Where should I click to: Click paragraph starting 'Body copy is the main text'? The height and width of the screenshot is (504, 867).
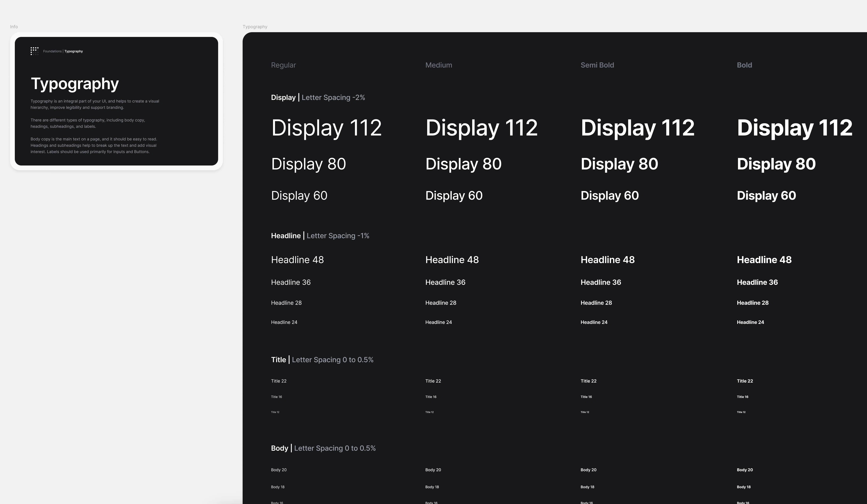[94, 145]
